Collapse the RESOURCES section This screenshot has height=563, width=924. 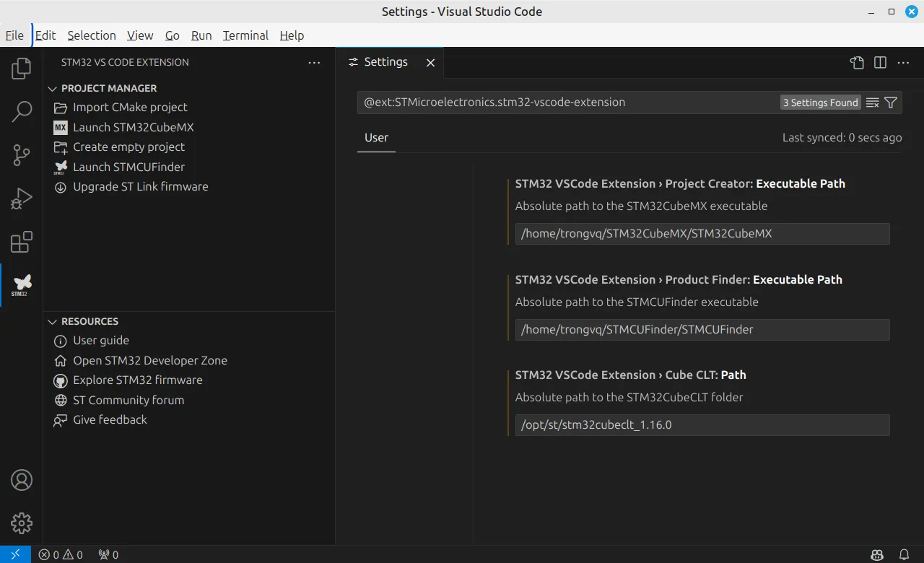pos(52,321)
